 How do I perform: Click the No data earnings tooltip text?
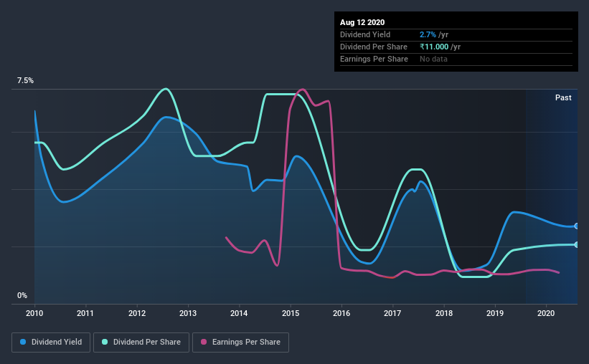coord(433,59)
